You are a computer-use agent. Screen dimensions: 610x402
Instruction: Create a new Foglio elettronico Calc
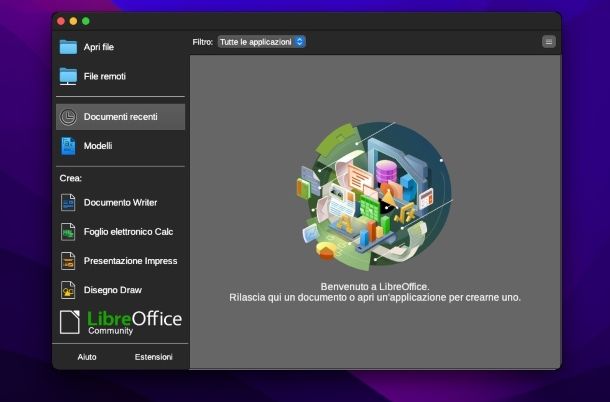click(x=121, y=232)
